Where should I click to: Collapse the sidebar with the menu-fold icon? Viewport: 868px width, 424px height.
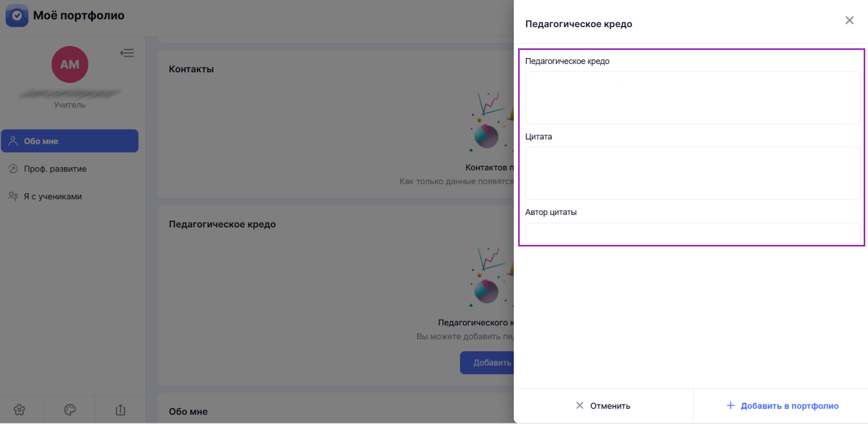pyautogui.click(x=127, y=53)
